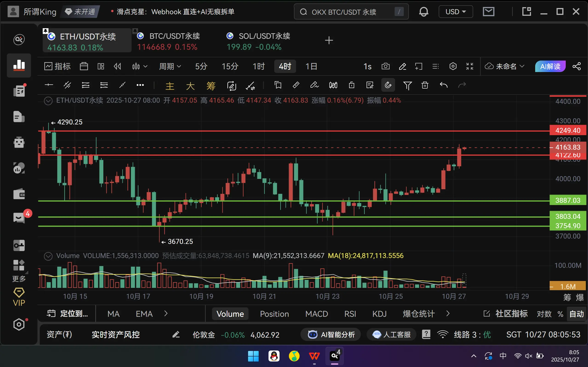This screenshot has width=588, height=367.
Task: Expand the 周期 period dropdown
Action: coord(170,66)
